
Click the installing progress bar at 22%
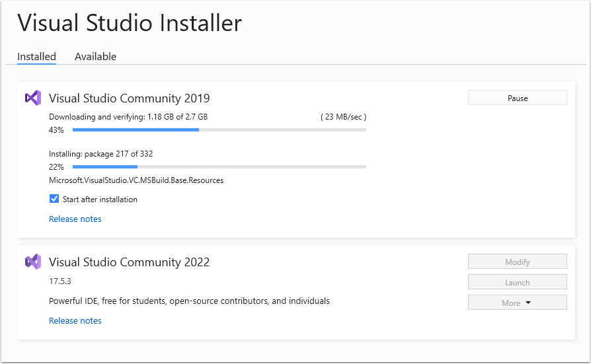click(x=219, y=166)
